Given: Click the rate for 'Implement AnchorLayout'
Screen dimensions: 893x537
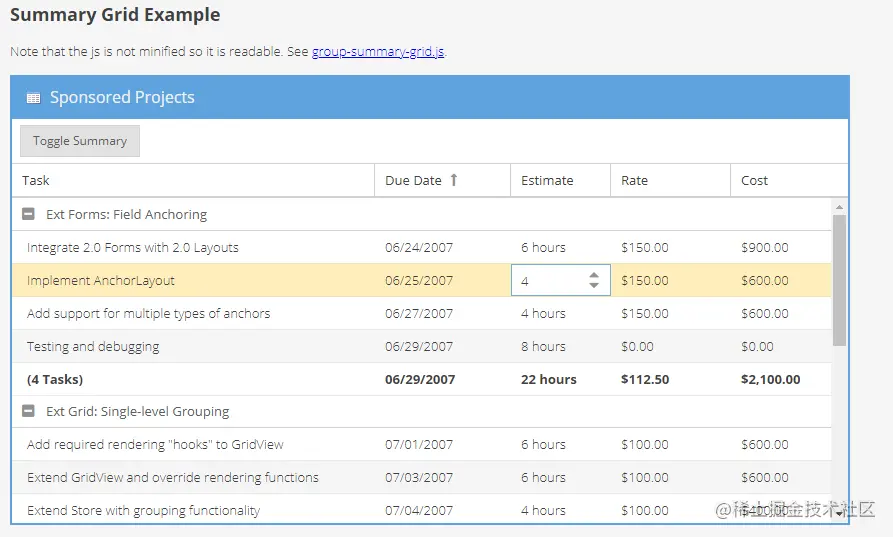Looking at the screenshot, I should pyautogui.click(x=645, y=281).
